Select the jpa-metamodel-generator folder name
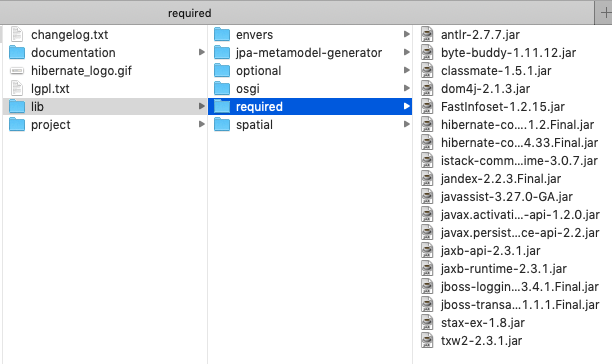 (x=309, y=53)
